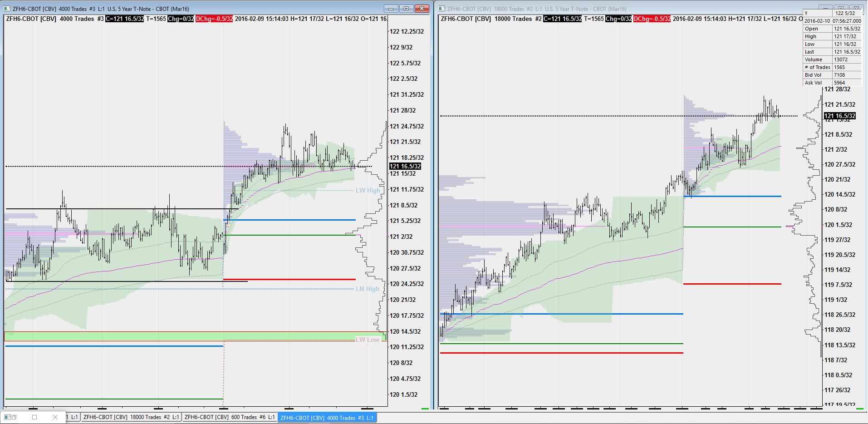Click the LM High label on the left chart

(x=367, y=289)
